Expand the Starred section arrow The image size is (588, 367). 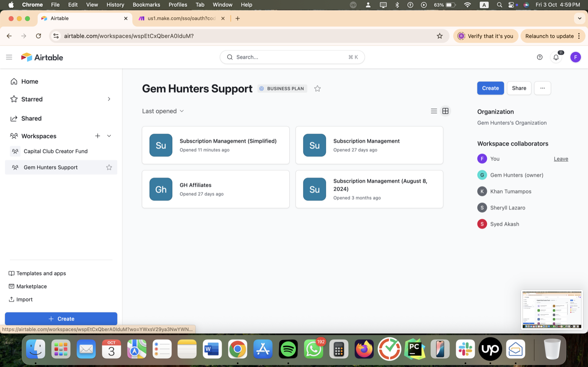[x=109, y=99]
